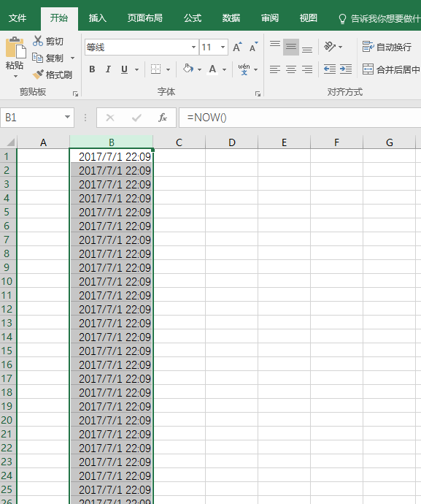
Task: Click the text orientation icon
Action: pos(330,47)
